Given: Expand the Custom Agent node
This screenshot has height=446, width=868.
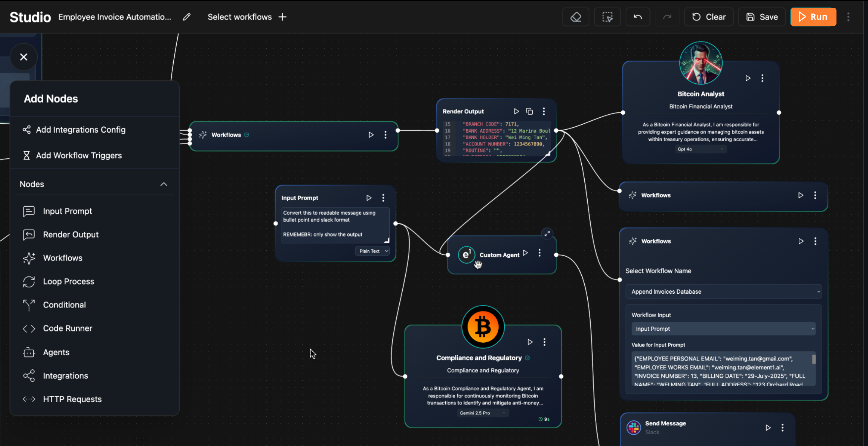Looking at the screenshot, I should (547, 233).
